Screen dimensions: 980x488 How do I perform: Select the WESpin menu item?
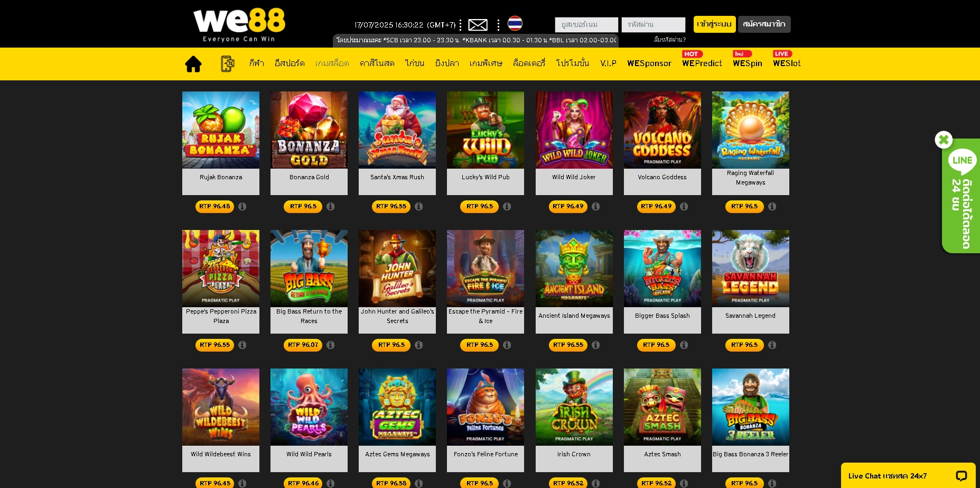click(748, 63)
